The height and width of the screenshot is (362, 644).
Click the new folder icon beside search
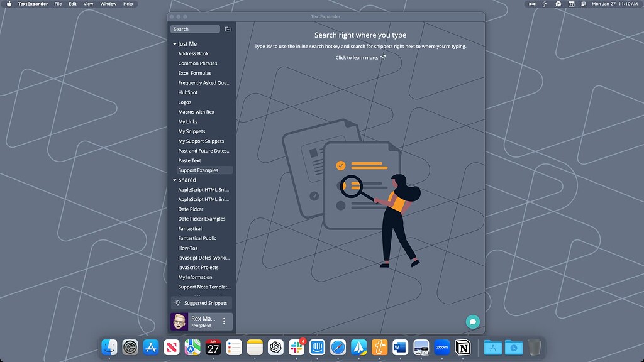point(228,29)
